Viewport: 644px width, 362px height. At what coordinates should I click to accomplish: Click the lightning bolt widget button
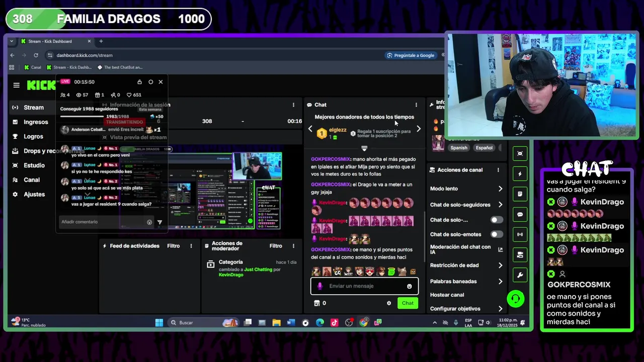coord(520,174)
